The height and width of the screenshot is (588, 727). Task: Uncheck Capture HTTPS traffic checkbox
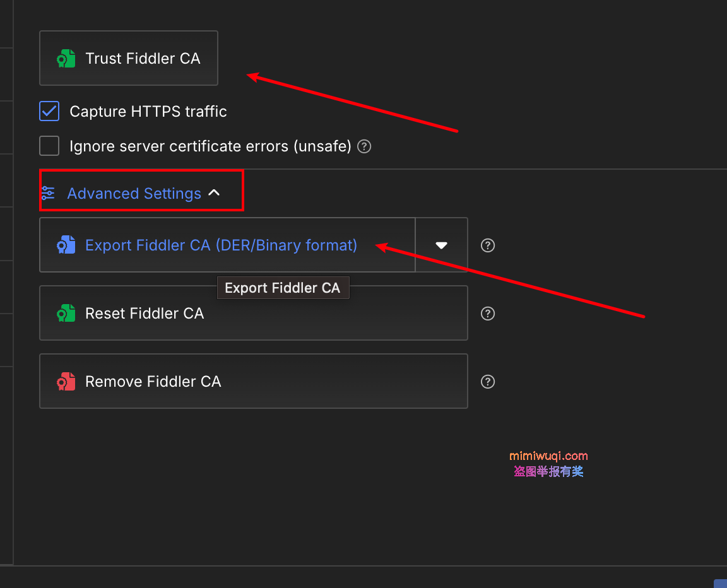(x=49, y=111)
